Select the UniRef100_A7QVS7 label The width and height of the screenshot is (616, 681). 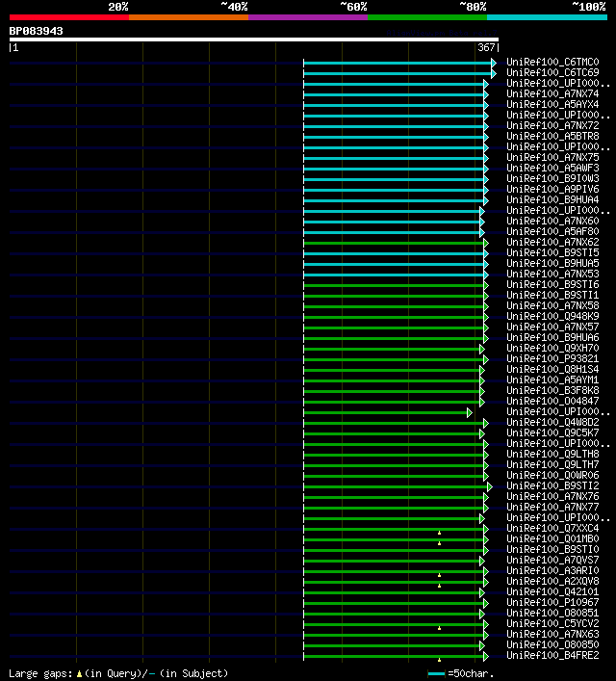click(552, 560)
